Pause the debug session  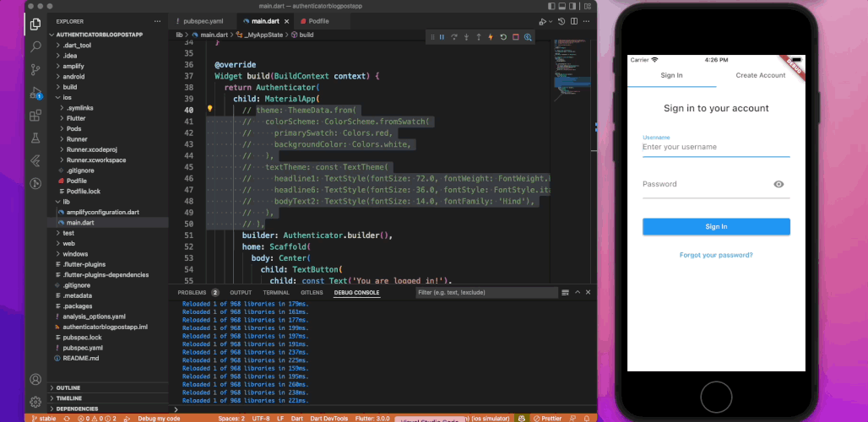(x=441, y=37)
